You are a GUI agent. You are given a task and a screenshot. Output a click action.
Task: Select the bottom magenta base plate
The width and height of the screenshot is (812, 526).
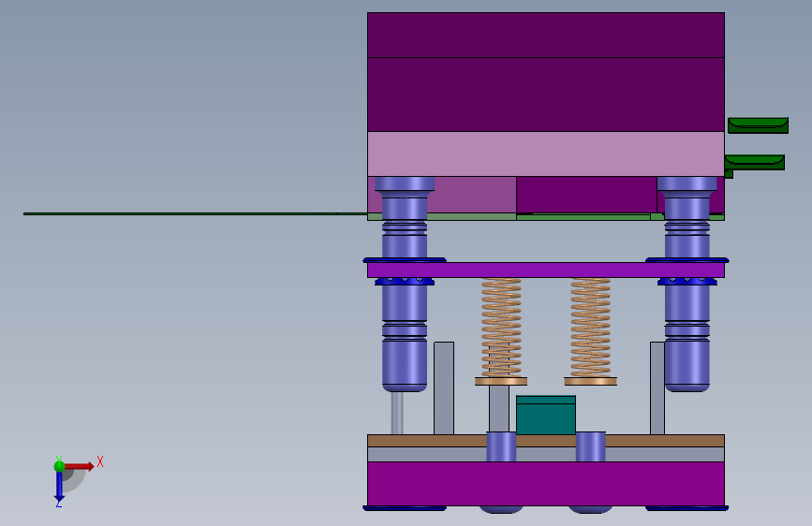(x=546, y=484)
